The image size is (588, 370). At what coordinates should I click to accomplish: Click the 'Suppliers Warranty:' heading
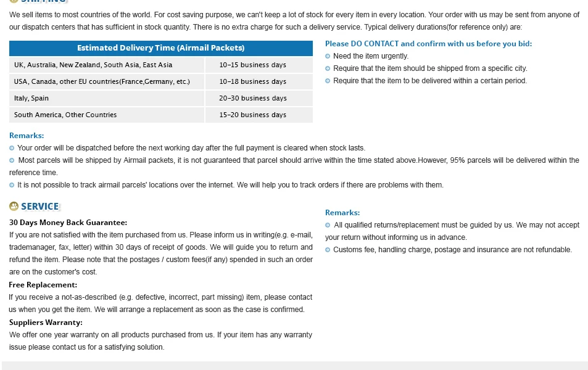pyautogui.click(x=46, y=323)
